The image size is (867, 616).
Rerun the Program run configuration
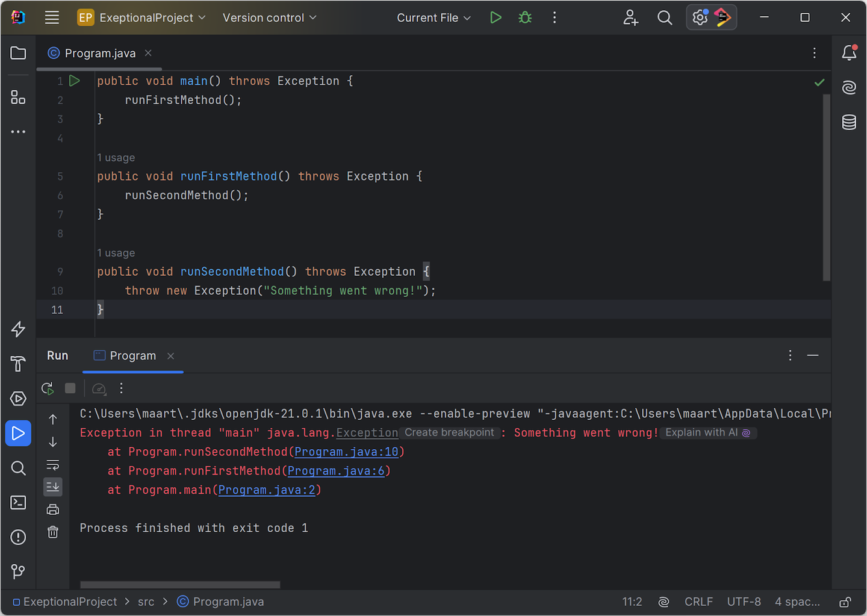[x=47, y=388]
